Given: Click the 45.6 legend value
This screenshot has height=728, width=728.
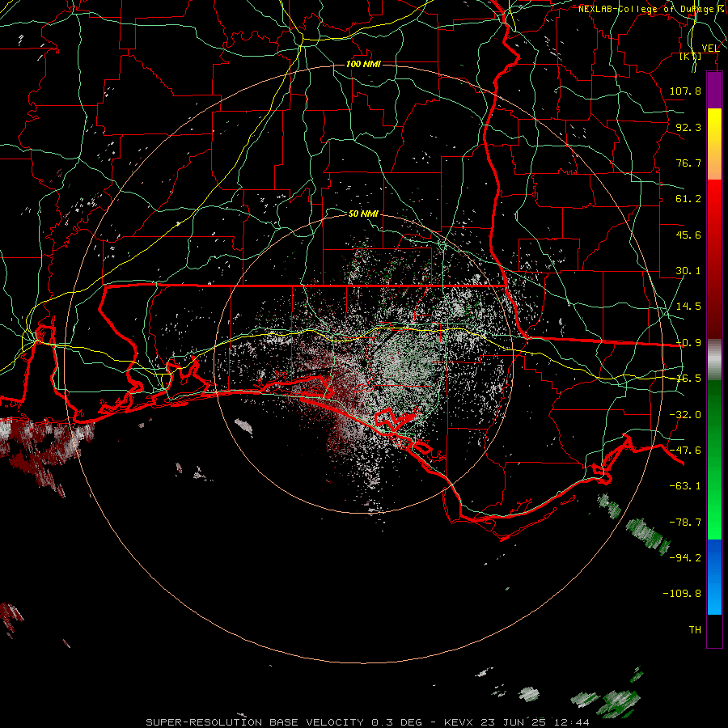Looking at the screenshot, I should pos(688,235).
